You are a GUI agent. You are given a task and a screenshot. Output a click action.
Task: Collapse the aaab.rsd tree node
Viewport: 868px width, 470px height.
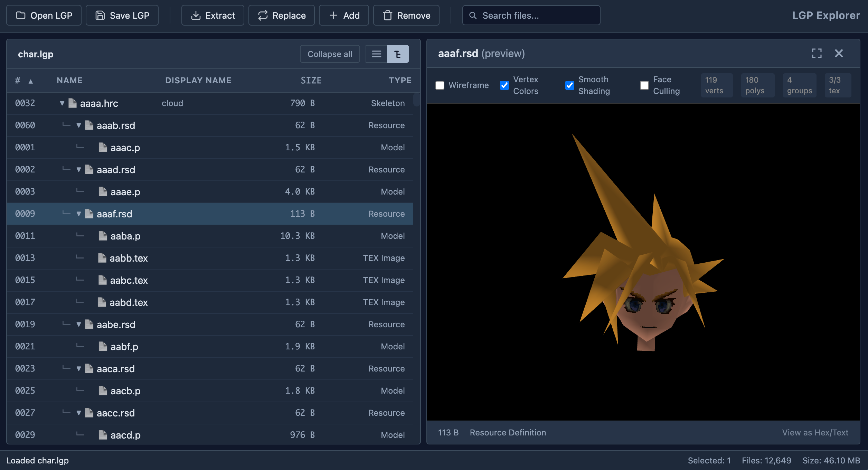tap(79, 125)
